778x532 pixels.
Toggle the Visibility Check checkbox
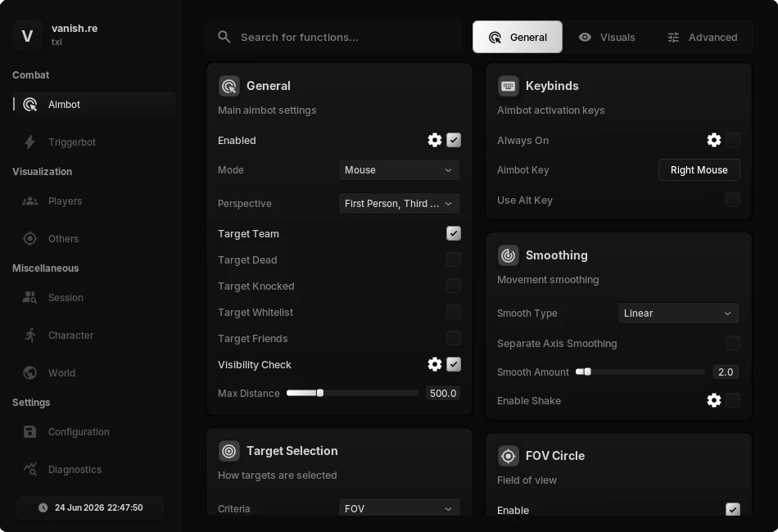[x=454, y=364]
